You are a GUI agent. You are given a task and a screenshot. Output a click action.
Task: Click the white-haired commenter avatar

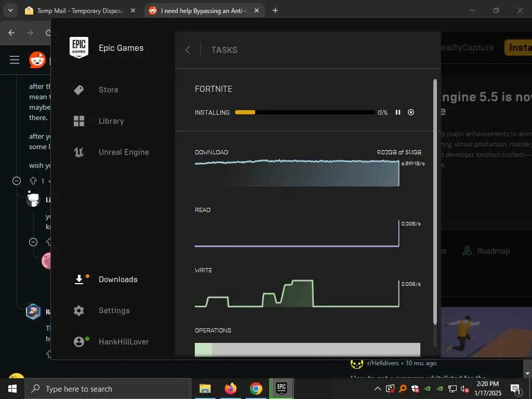34,199
